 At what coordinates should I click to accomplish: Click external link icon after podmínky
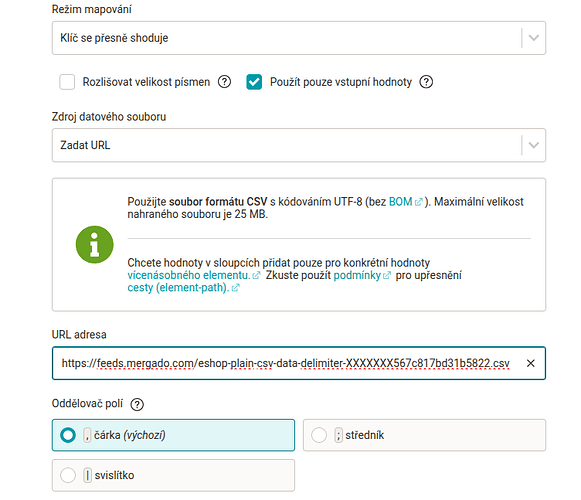pyautogui.click(x=387, y=275)
